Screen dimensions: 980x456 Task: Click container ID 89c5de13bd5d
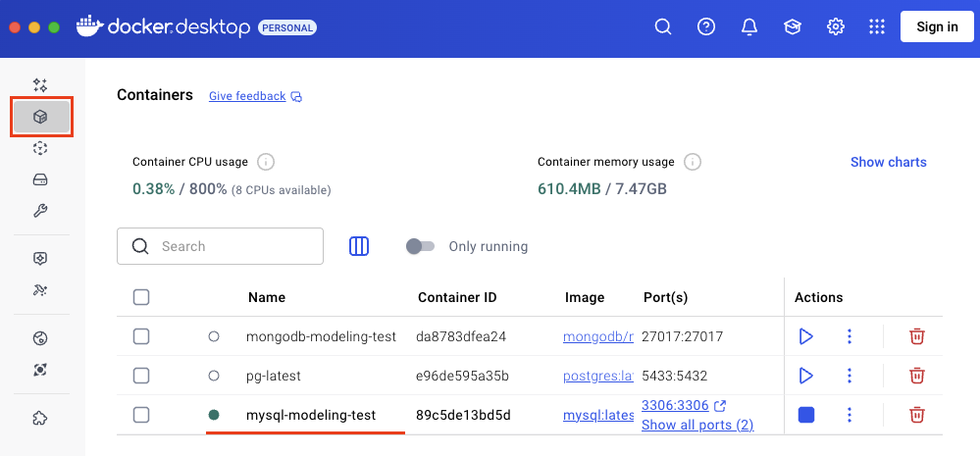(x=463, y=415)
